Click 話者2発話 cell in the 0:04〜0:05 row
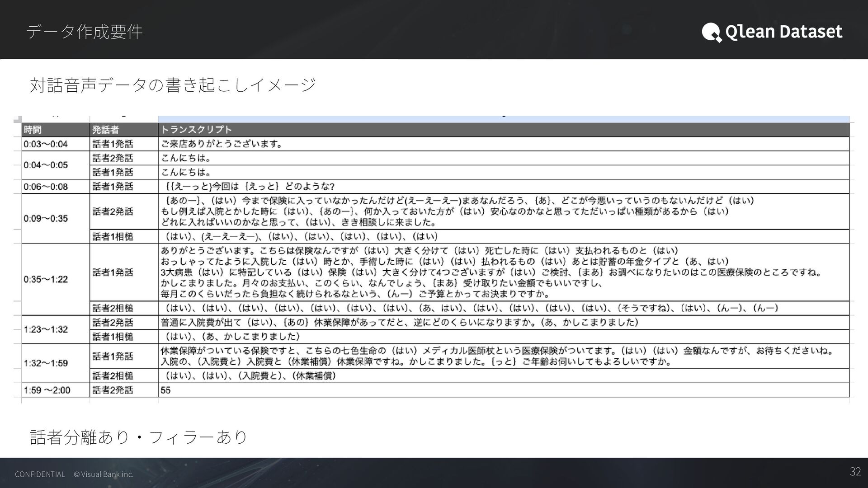 coord(124,158)
